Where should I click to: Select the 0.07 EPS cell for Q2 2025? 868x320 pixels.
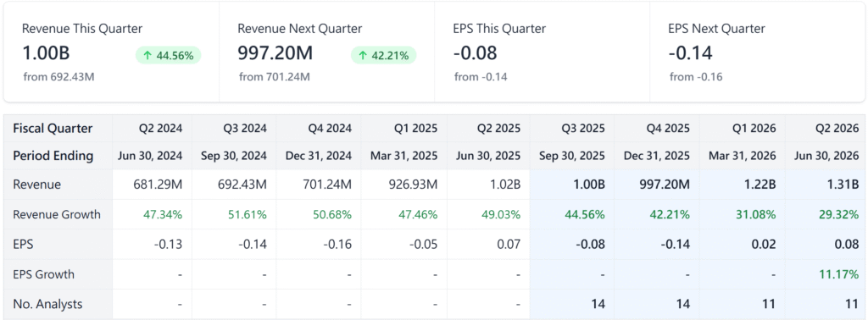click(x=487, y=245)
